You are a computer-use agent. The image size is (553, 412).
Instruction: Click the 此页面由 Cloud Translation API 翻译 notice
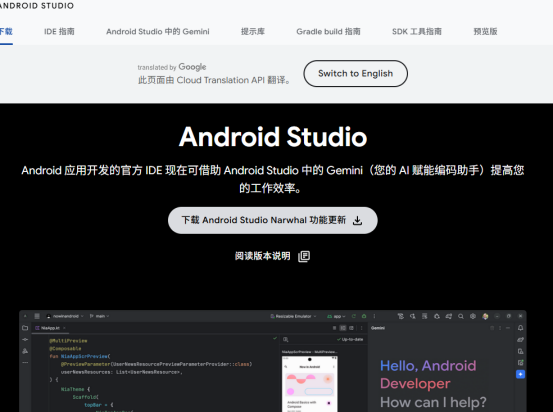pos(214,80)
